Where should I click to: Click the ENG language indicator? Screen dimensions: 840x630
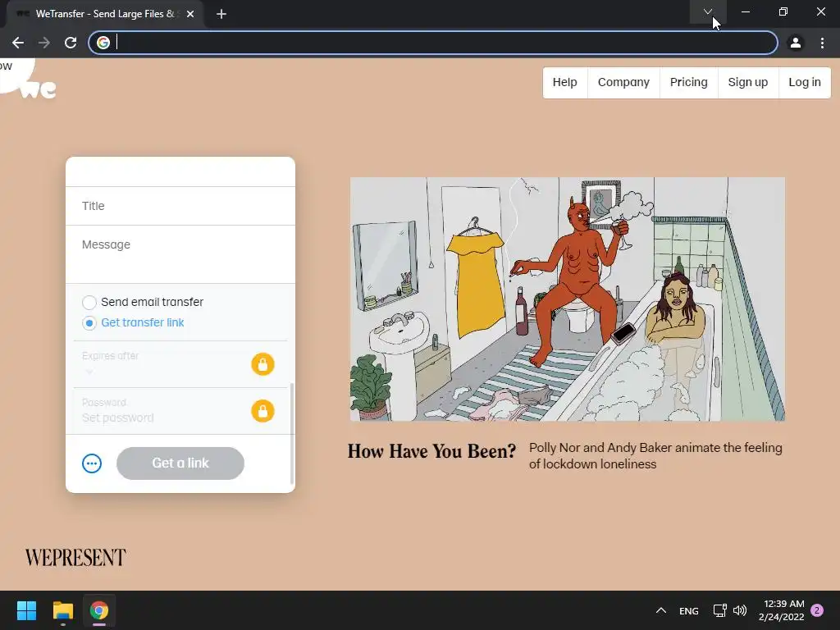click(x=689, y=611)
